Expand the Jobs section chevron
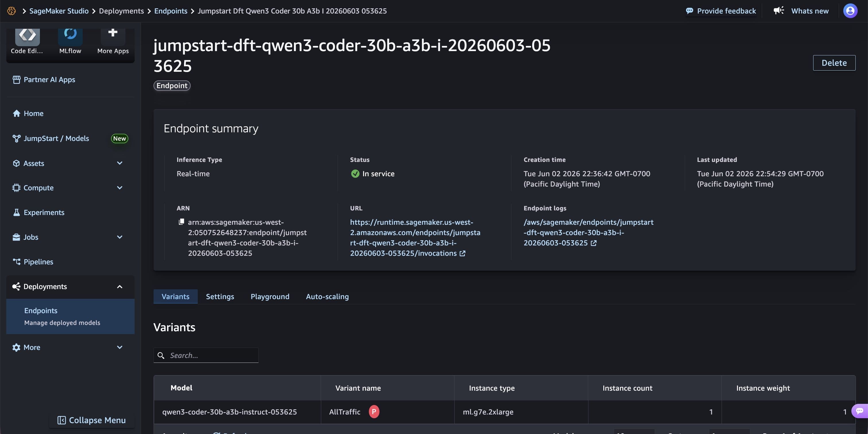 coord(120,237)
